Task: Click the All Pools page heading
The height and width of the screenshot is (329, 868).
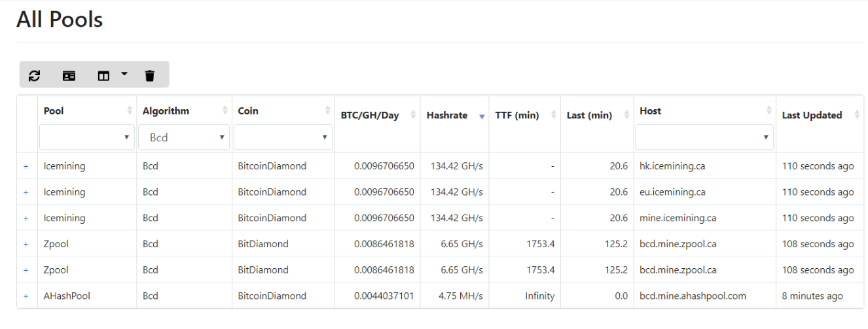Action: click(x=60, y=20)
